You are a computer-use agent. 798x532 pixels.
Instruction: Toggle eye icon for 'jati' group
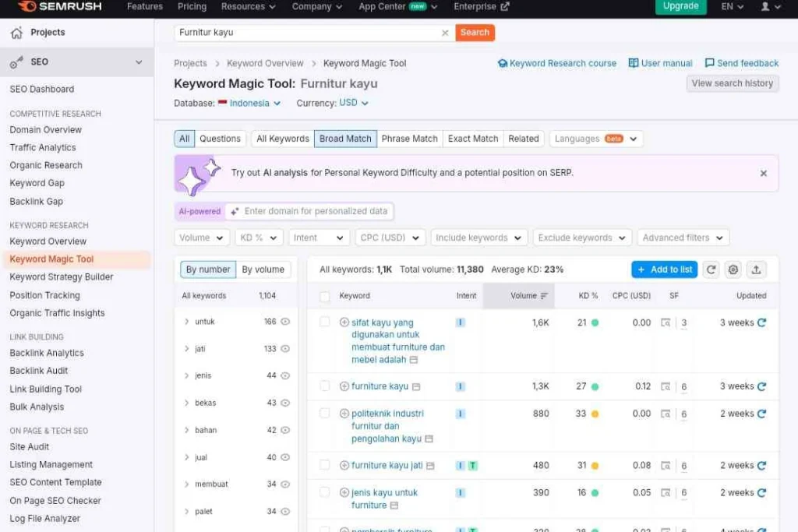[x=285, y=348]
